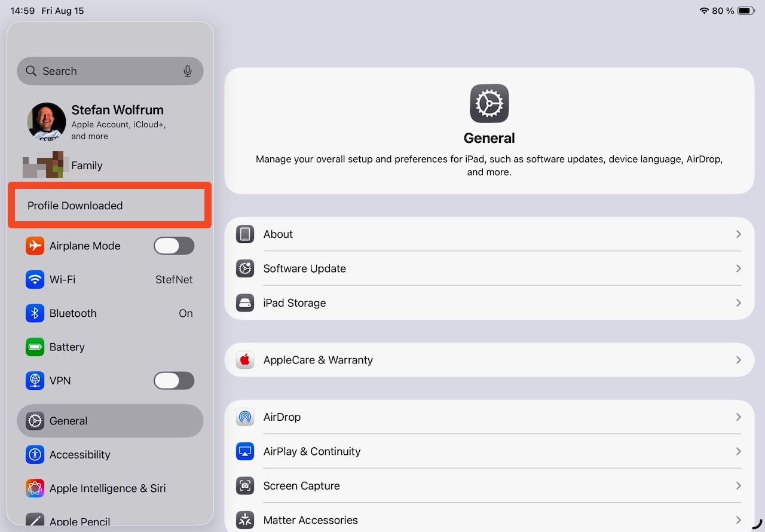Tap the battery indicator in the status bar

click(746, 11)
